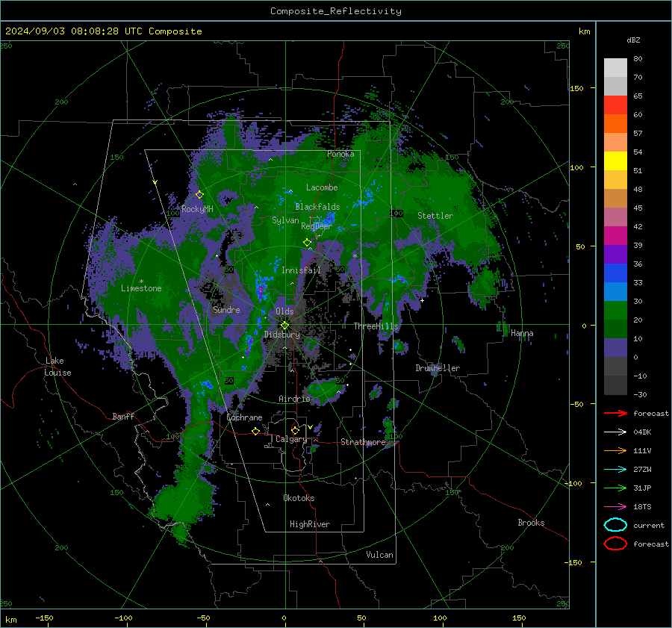Pick the light blue 30-33 dBZ swatch
This screenshot has width=672, height=628.
click(x=615, y=292)
